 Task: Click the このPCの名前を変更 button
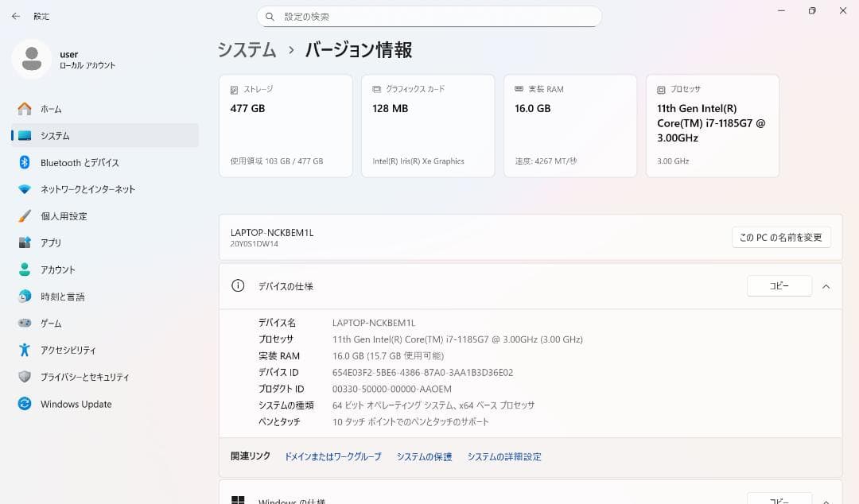(x=781, y=237)
